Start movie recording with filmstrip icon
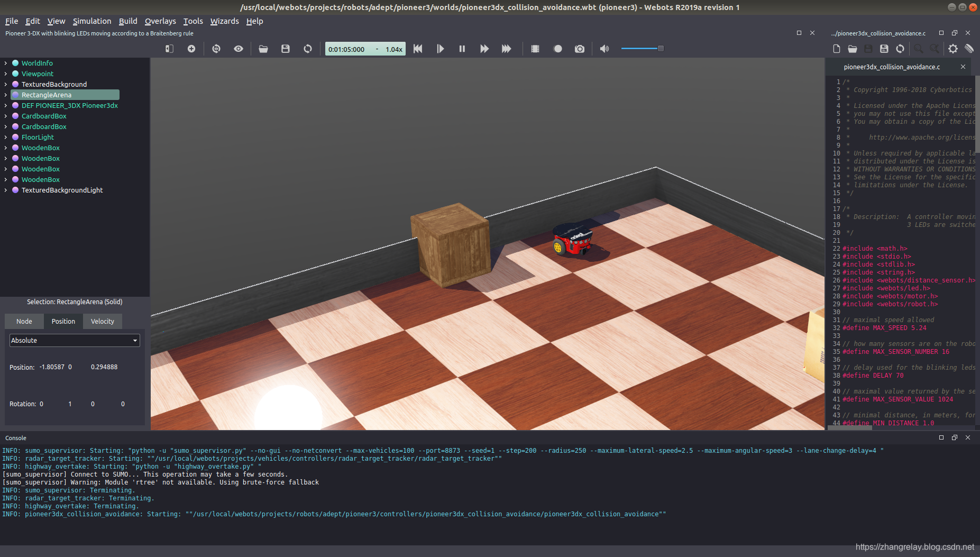 pyautogui.click(x=535, y=49)
